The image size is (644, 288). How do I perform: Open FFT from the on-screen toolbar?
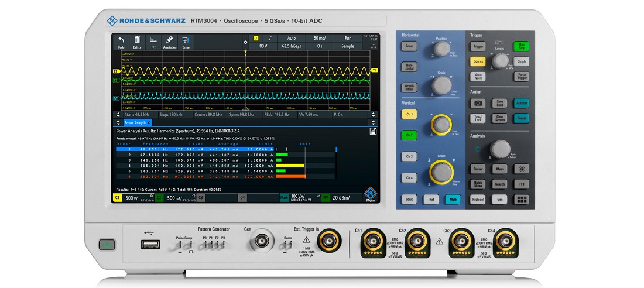[x=153, y=42]
